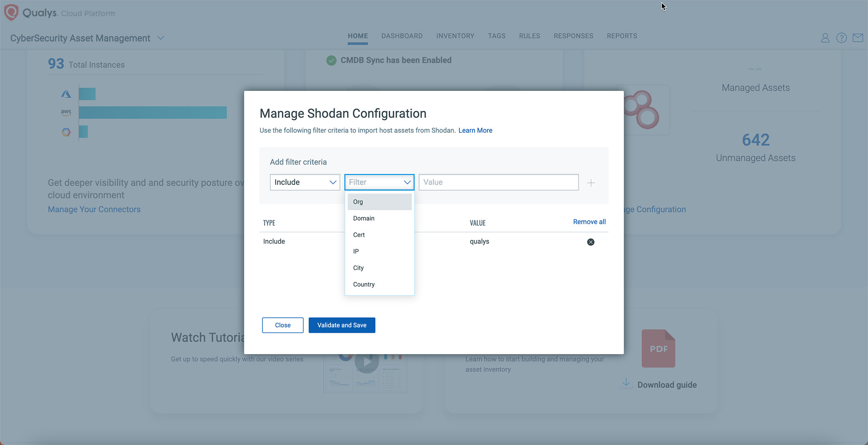The image size is (868, 445).
Task: Click the PDF guide icon
Action: [x=658, y=349]
